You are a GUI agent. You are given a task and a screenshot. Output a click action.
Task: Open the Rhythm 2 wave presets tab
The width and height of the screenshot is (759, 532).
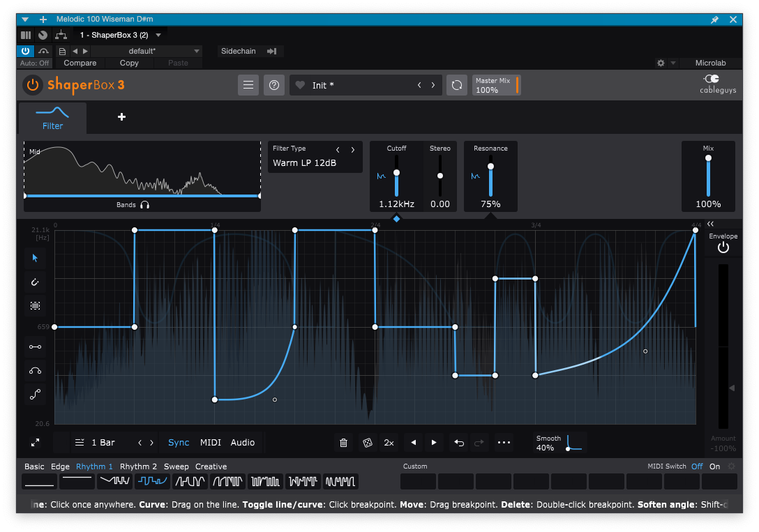(x=138, y=466)
